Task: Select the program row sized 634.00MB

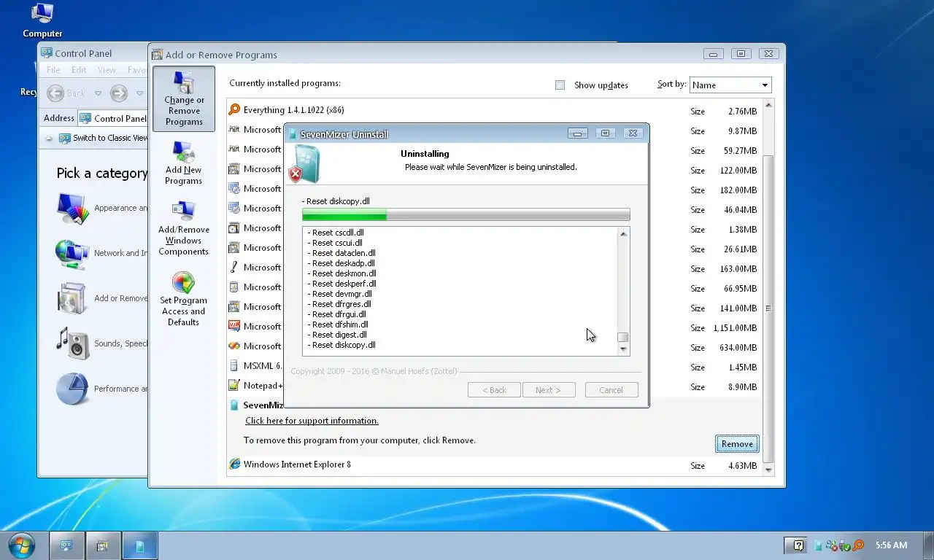Action: tap(494, 346)
